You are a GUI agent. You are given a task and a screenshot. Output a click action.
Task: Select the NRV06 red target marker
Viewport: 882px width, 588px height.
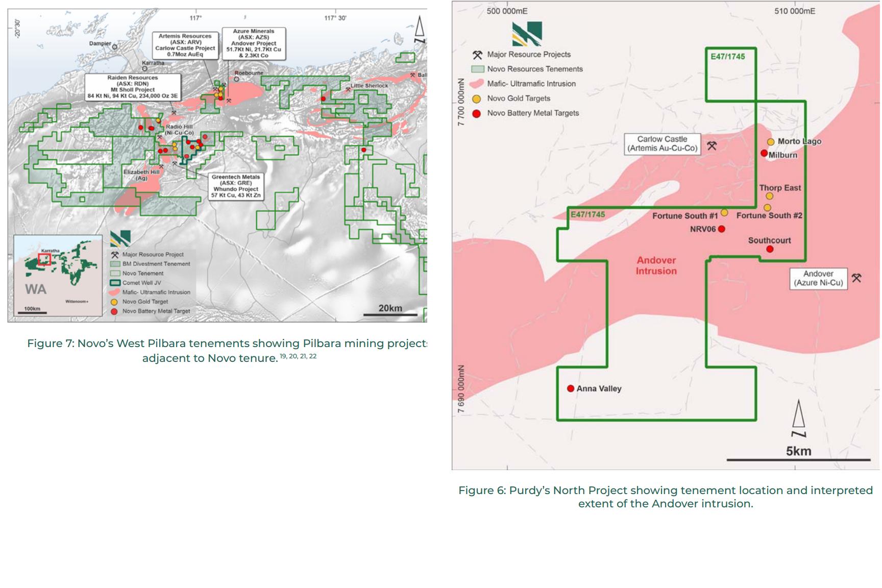point(722,229)
